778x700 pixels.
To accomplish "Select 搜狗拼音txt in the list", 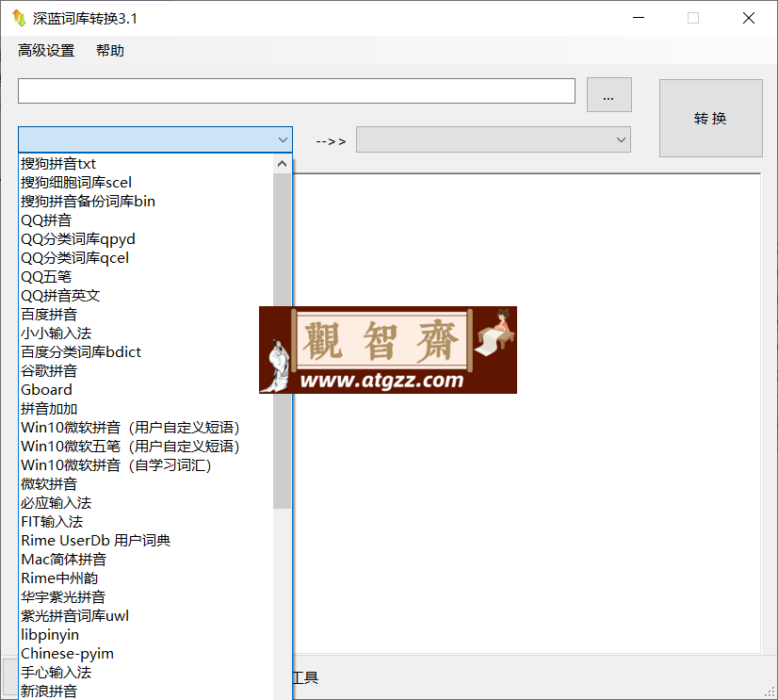I will coord(146,163).
